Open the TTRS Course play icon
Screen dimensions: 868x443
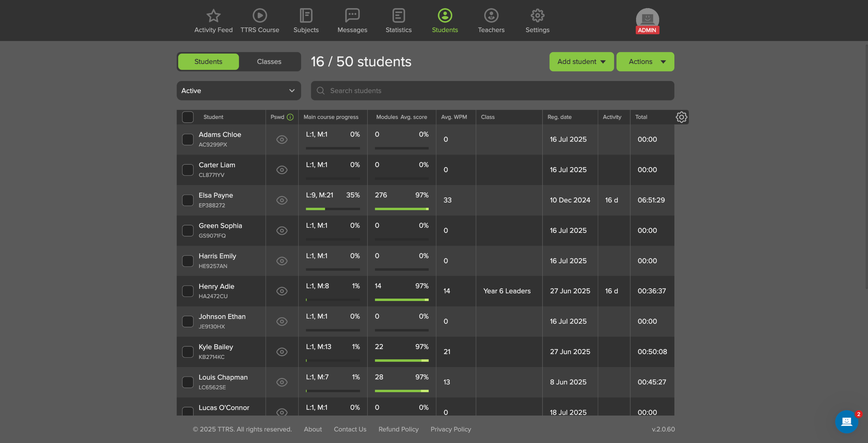click(x=260, y=16)
